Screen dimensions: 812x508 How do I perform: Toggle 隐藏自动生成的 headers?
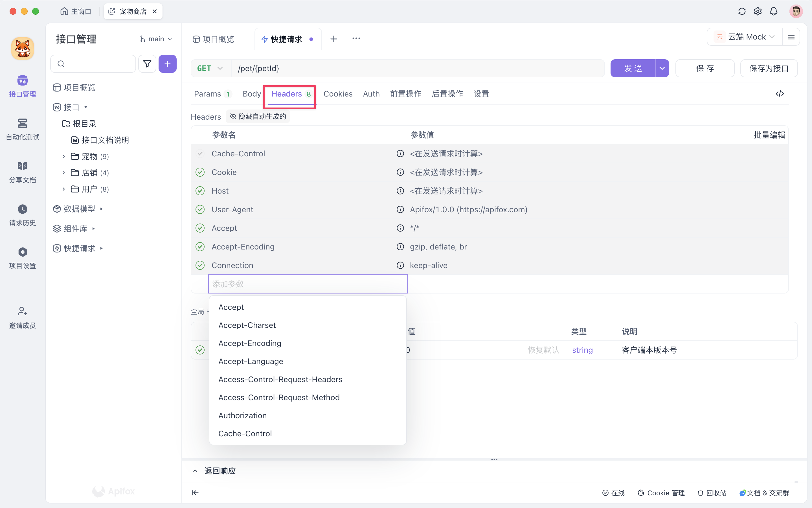pyautogui.click(x=257, y=116)
